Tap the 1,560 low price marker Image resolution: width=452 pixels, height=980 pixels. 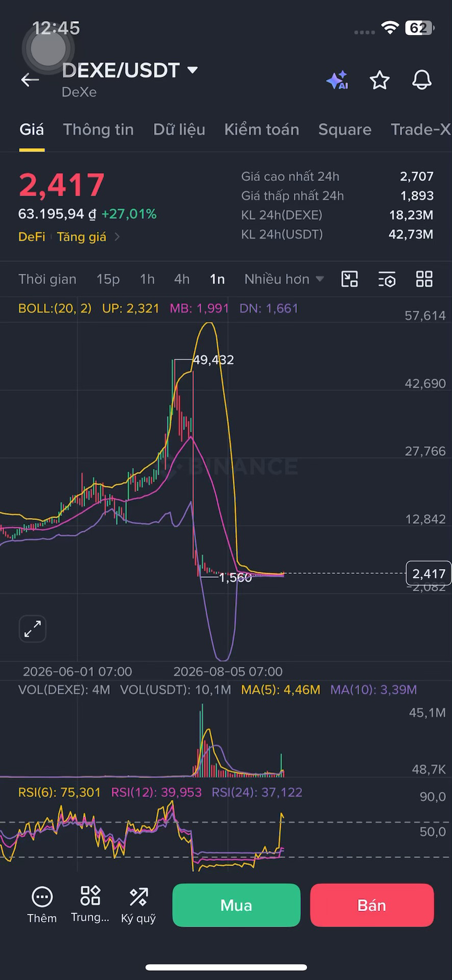(x=235, y=577)
